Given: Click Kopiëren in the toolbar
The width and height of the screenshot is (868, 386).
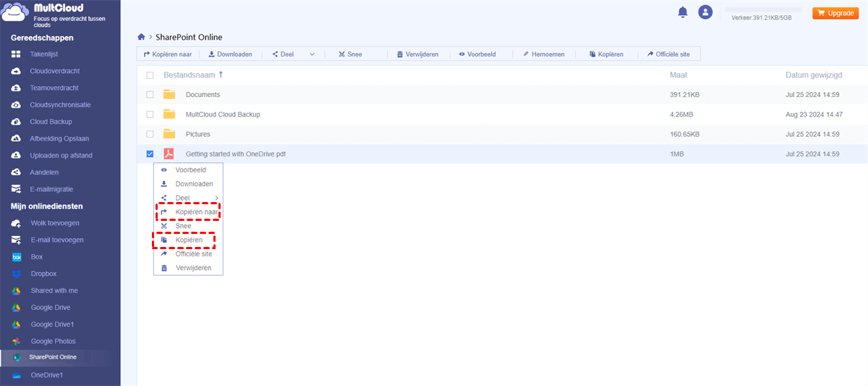Looking at the screenshot, I should [606, 54].
